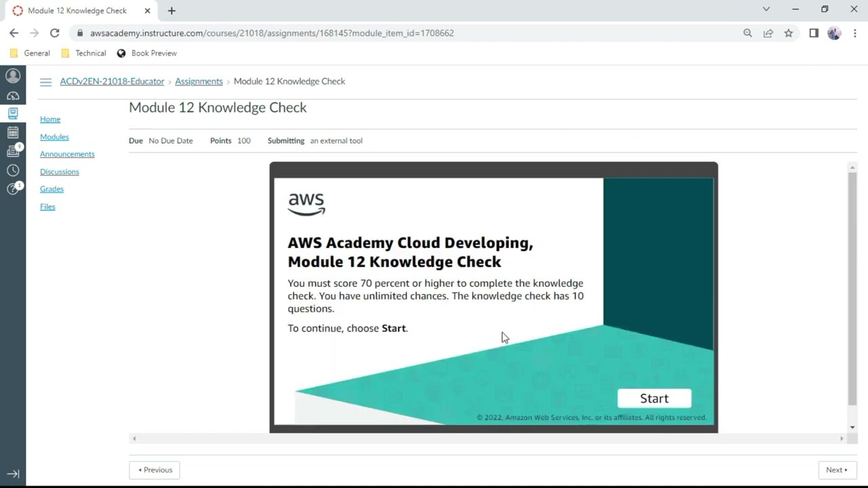Reload the page
This screenshot has width=868, height=488.
coord(55,33)
